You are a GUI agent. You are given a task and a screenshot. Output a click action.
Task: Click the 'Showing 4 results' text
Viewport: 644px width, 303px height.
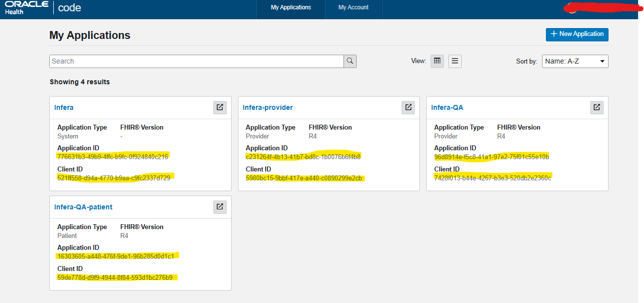coord(80,82)
